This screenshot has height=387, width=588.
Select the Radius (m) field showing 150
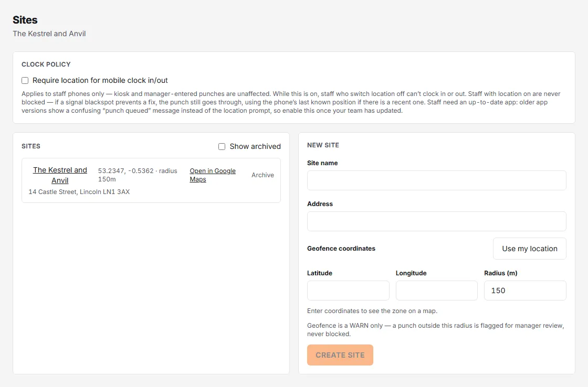click(x=525, y=291)
